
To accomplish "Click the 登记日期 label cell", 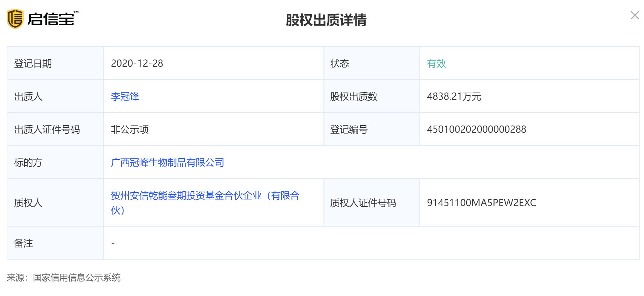I will click(55, 63).
